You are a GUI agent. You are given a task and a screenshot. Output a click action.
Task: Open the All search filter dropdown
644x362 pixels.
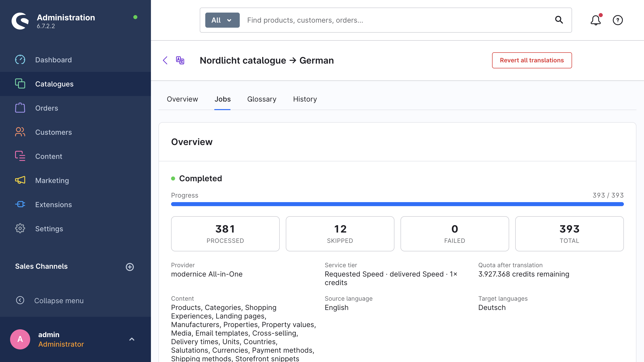222,20
